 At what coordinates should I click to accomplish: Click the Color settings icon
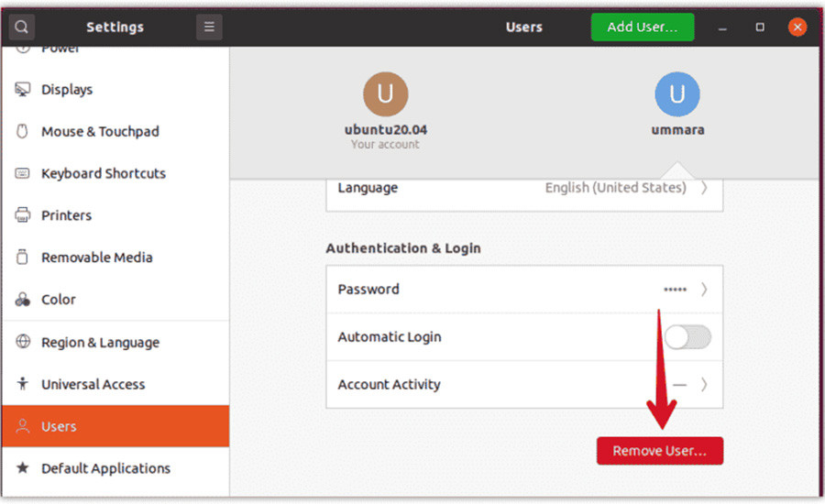(x=22, y=300)
